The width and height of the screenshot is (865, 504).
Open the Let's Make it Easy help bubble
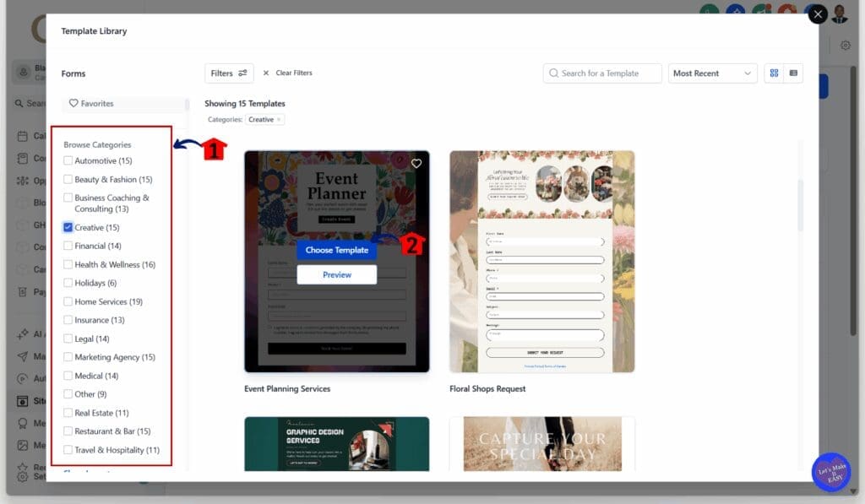point(832,472)
